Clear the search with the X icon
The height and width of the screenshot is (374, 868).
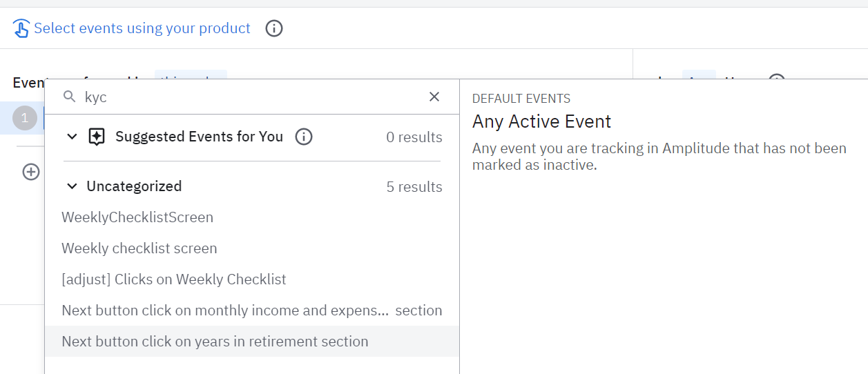coord(434,97)
